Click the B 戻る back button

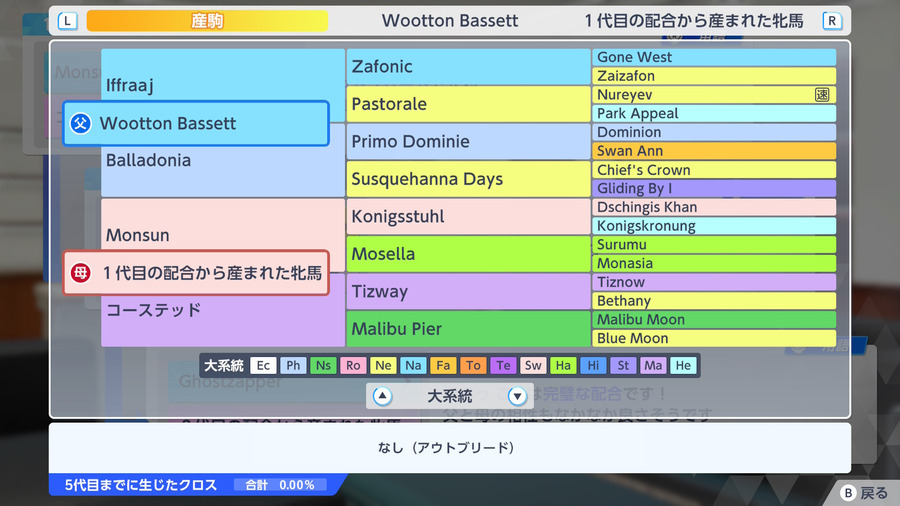tap(864, 493)
